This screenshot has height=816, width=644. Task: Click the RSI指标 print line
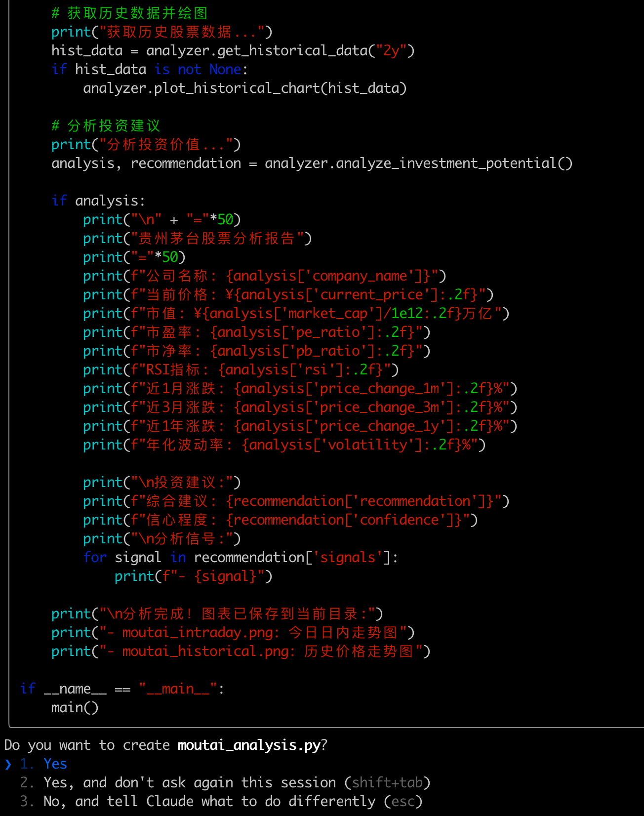click(241, 369)
